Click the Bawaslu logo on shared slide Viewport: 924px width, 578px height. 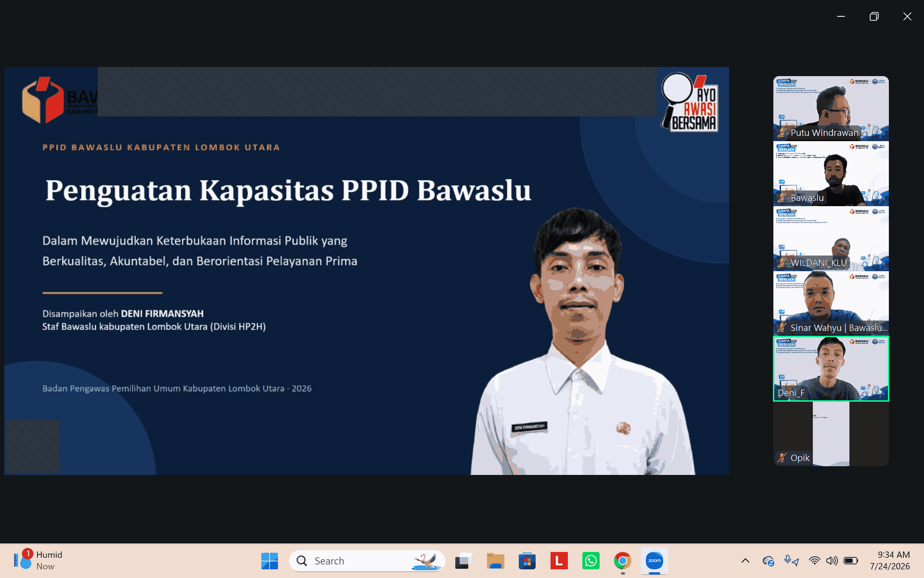[59, 100]
